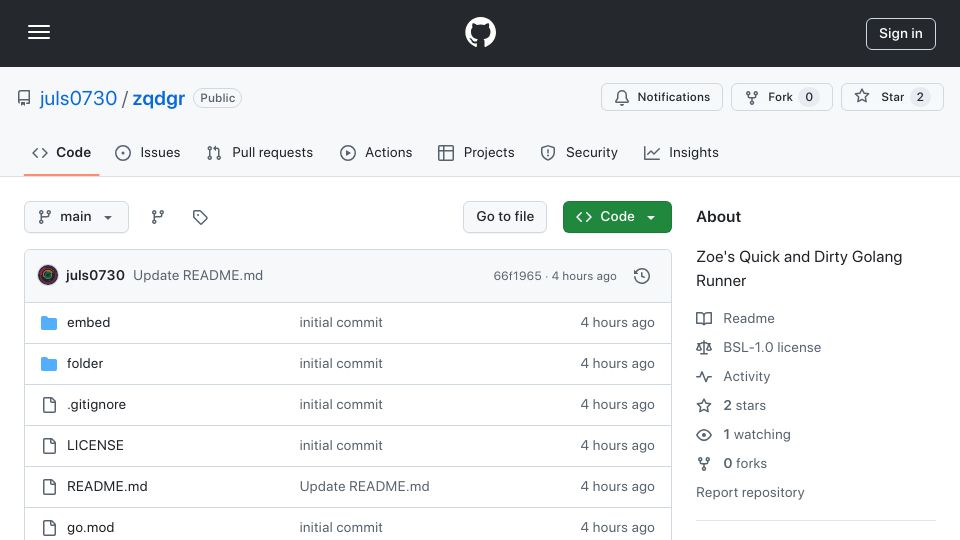
Task: Open the .gitignore file
Action: point(97,405)
